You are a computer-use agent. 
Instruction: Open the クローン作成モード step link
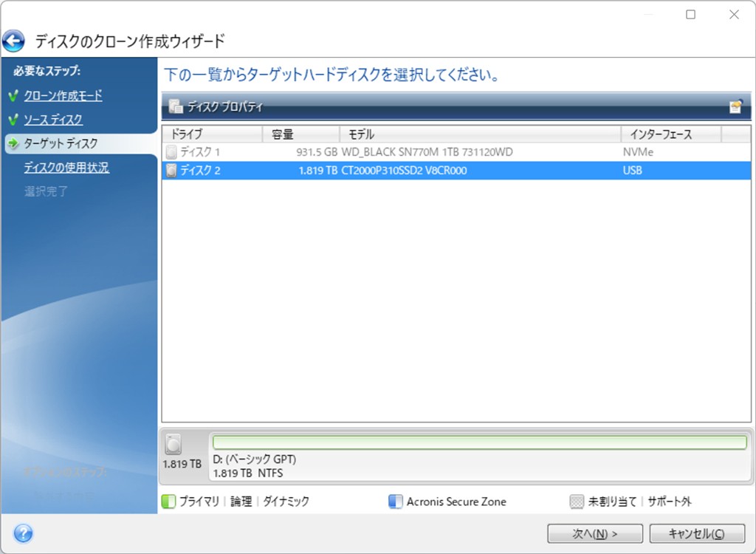(x=63, y=95)
